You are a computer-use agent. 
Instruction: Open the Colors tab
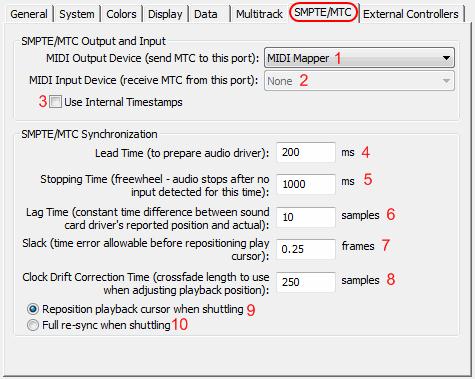tap(121, 14)
